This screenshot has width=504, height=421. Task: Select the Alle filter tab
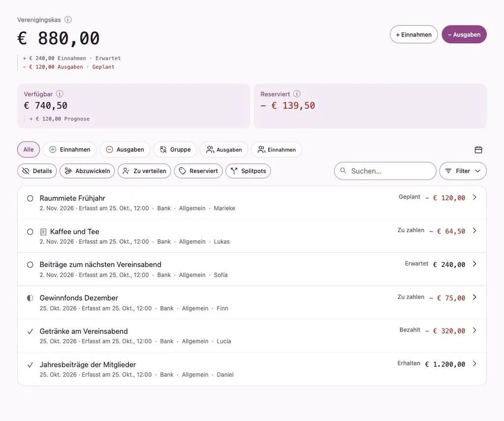pyautogui.click(x=28, y=150)
